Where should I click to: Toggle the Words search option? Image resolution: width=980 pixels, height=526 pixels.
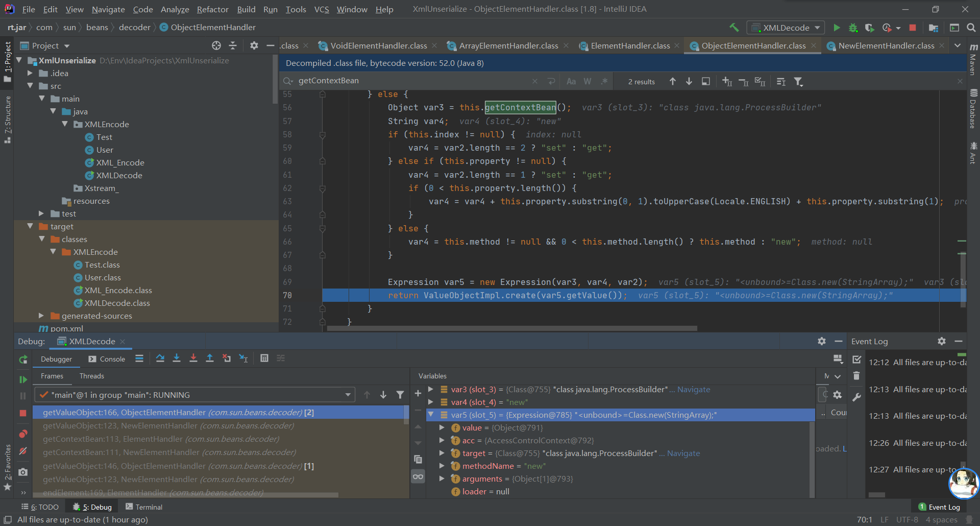(x=587, y=82)
